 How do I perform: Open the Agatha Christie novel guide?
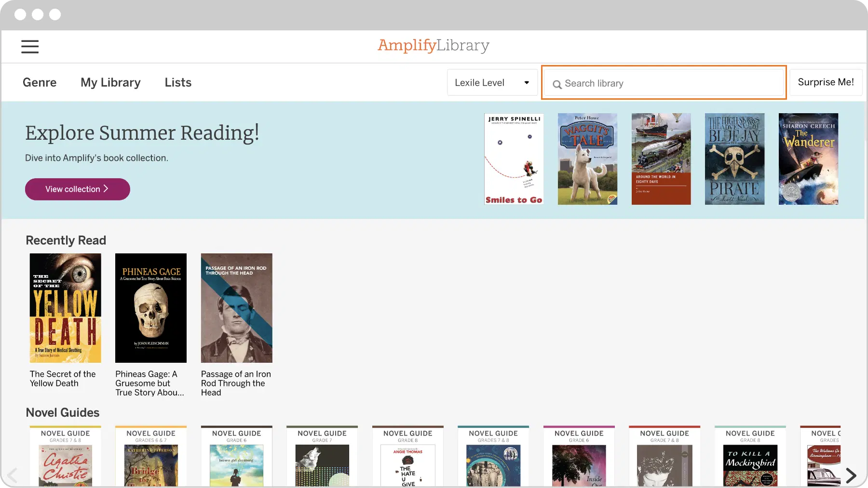tap(66, 456)
